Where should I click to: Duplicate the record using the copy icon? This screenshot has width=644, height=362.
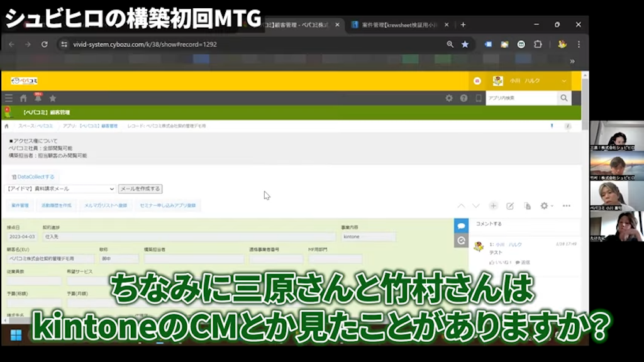pyautogui.click(x=527, y=206)
